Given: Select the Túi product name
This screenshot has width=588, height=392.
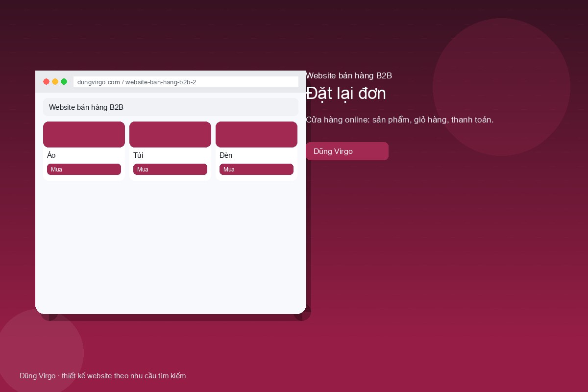Looking at the screenshot, I should [x=138, y=155].
